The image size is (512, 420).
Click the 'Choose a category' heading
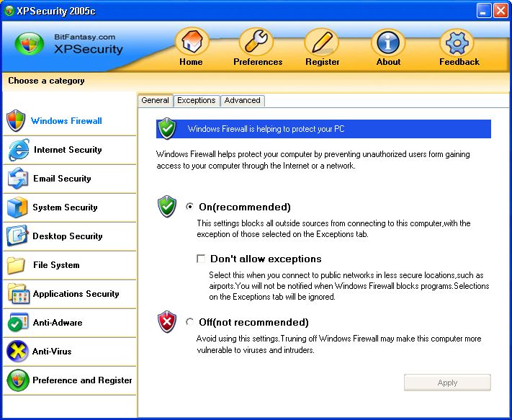point(46,81)
